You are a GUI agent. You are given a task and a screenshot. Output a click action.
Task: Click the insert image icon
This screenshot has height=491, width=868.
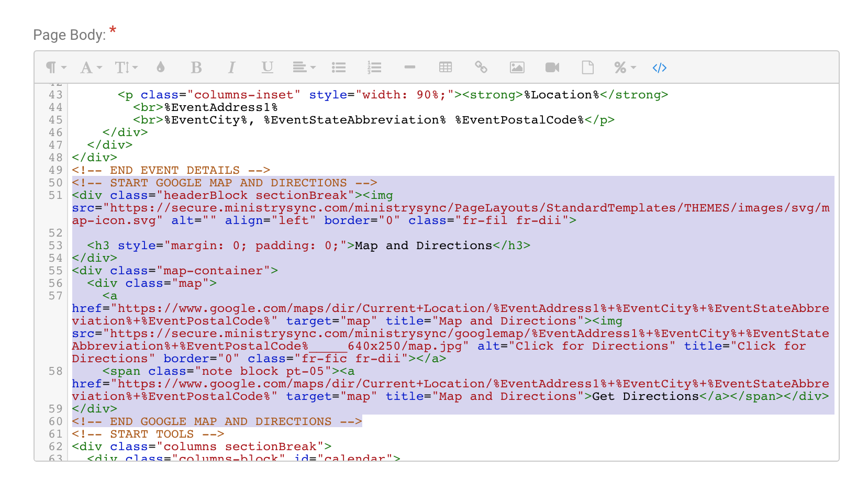point(517,68)
